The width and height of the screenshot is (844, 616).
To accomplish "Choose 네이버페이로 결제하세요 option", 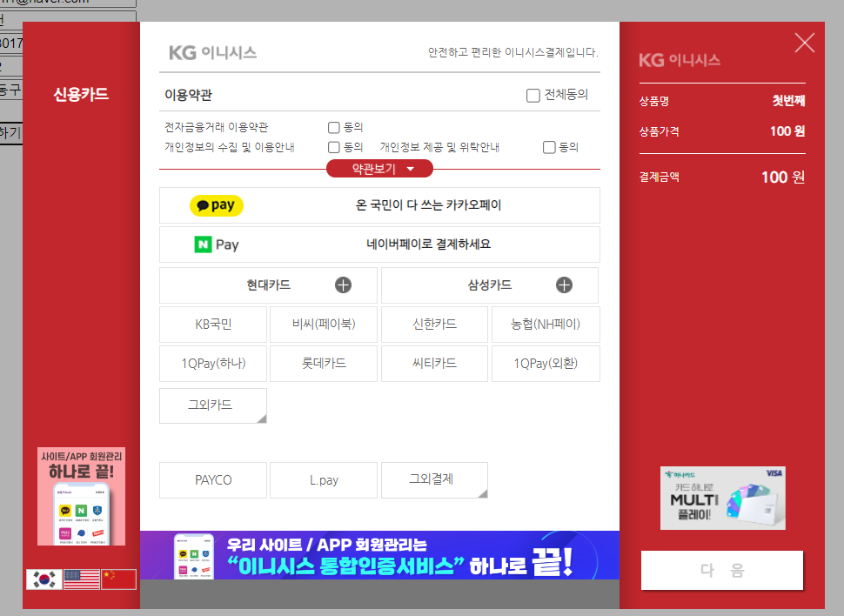I will [379, 244].
